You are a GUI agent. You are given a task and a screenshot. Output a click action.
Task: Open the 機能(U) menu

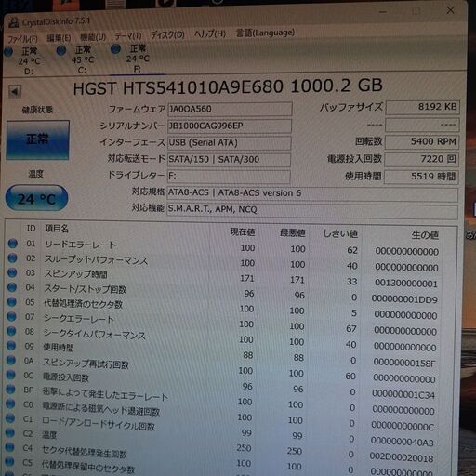(x=93, y=37)
